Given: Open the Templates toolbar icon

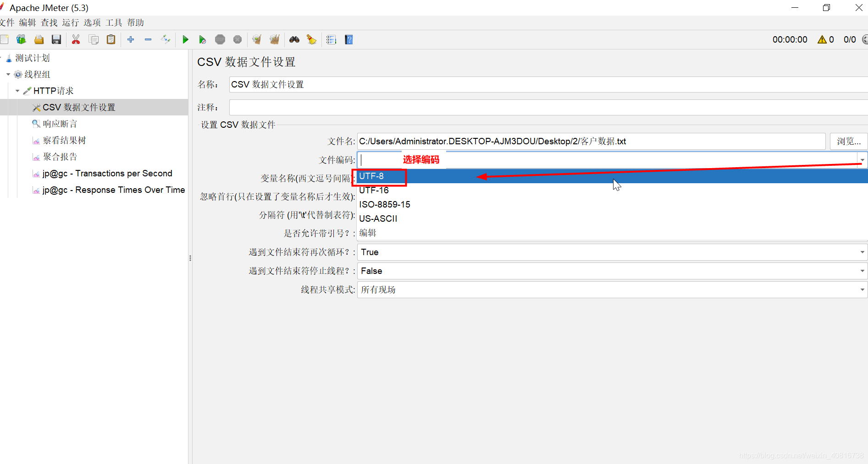Looking at the screenshot, I should point(21,40).
